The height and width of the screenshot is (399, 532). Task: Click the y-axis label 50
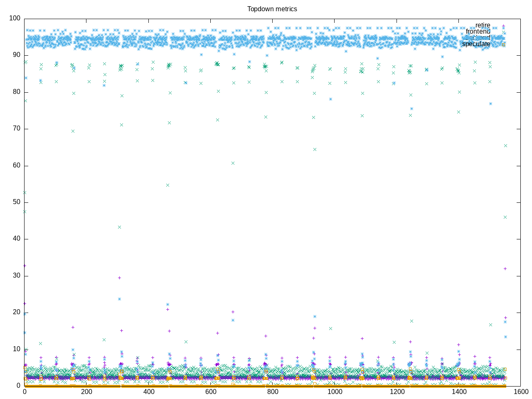click(x=16, y=202)
